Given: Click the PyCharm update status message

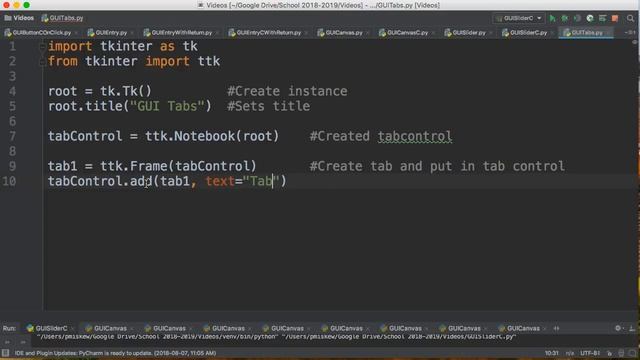Looking at the screenshot, I should point(116,353).
